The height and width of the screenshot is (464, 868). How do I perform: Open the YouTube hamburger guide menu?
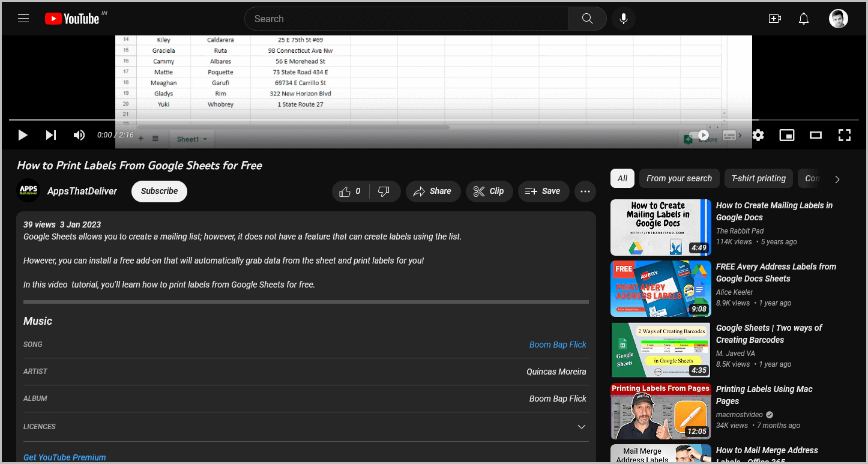(23, 19)
